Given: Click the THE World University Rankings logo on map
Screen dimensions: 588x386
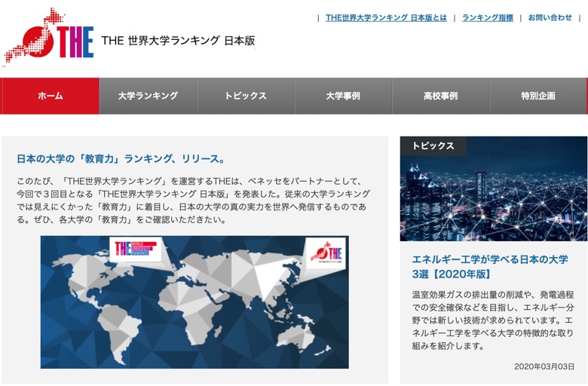Looking at the screenshot, I should tap(136, 248).
